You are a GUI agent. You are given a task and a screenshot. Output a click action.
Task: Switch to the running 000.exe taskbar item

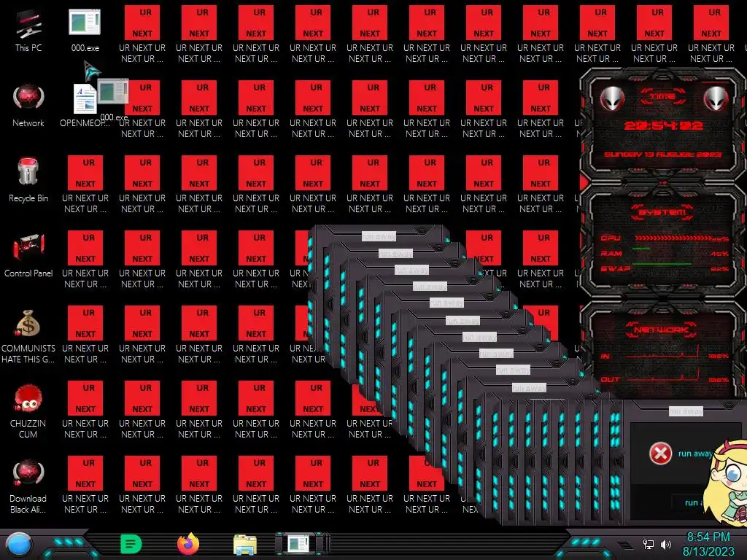point(302,544)
